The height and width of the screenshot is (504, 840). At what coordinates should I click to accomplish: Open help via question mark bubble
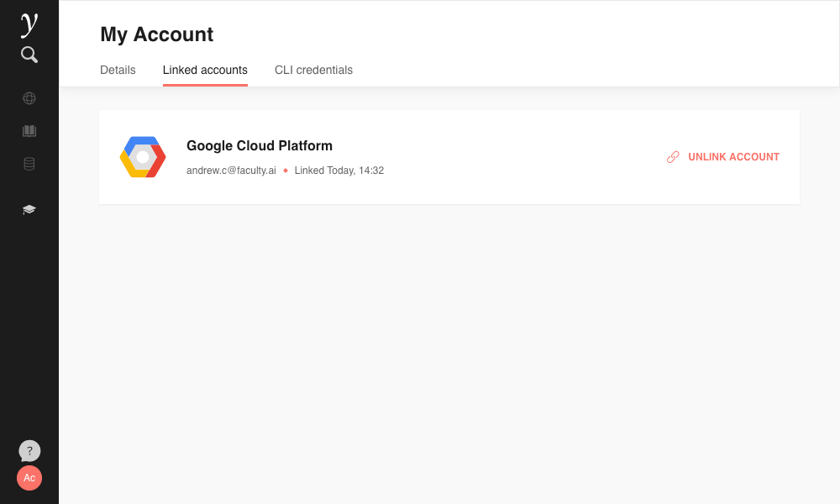tap(29, 451)
